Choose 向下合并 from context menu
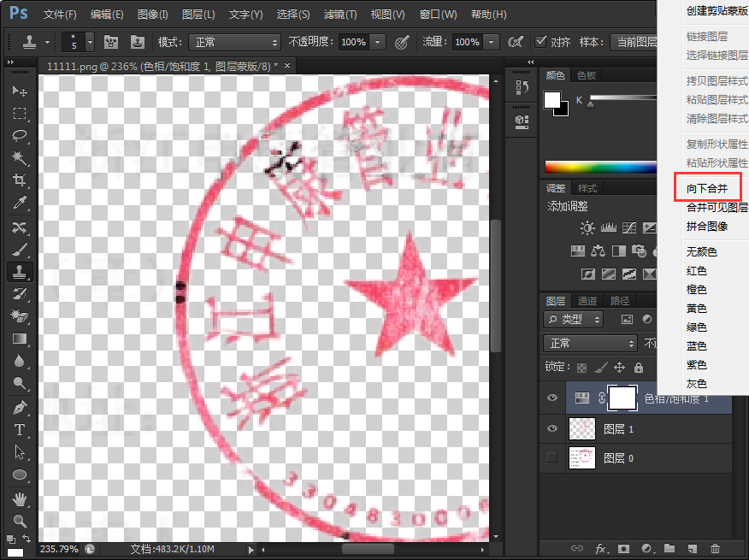This screenshot has height=560, width=749. click(x=707, y=188)
